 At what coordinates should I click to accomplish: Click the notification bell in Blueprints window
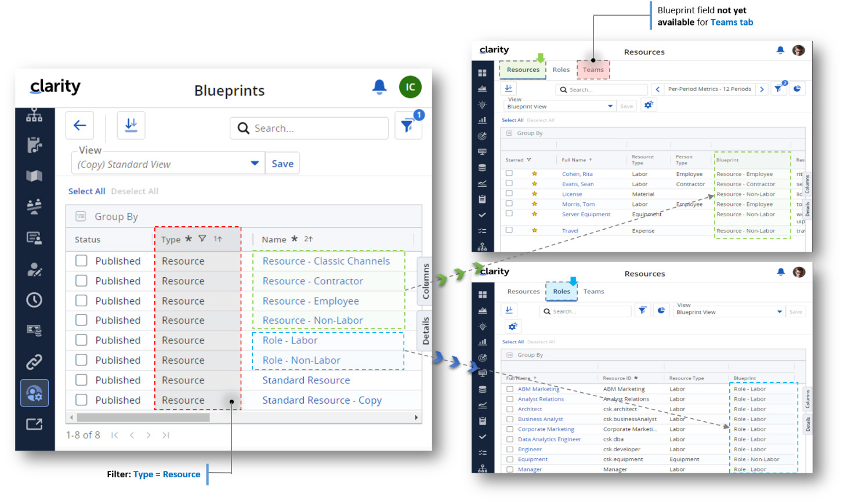[x=379, y=87]
